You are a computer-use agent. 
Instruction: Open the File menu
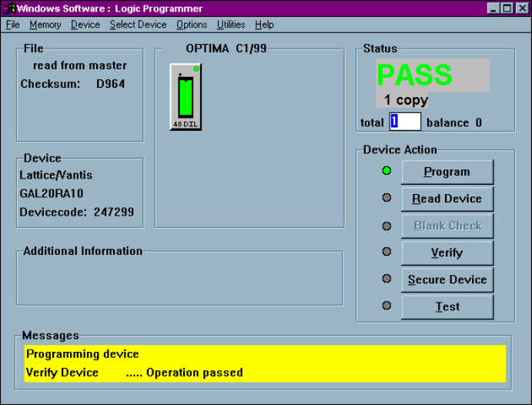coord(13,25)
